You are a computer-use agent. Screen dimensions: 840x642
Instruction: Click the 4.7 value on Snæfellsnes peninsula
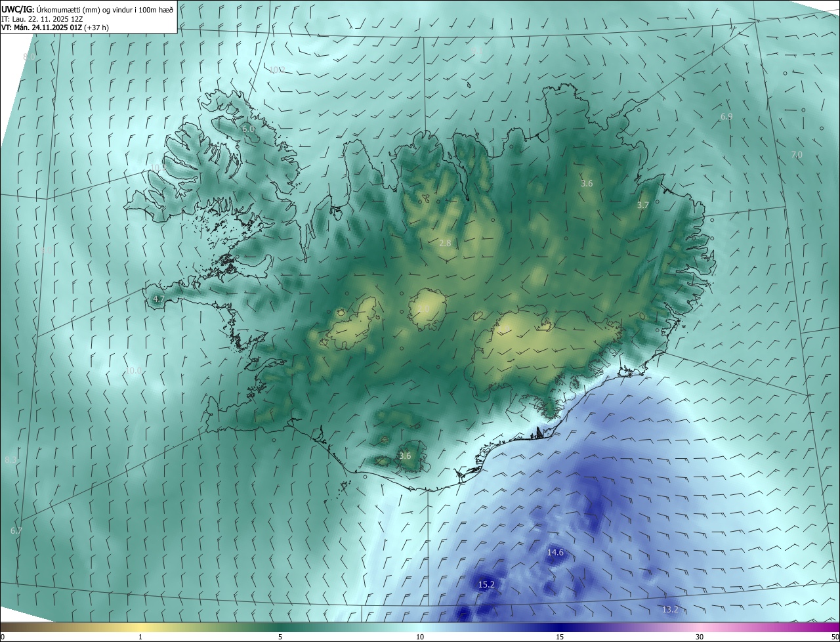159,299
